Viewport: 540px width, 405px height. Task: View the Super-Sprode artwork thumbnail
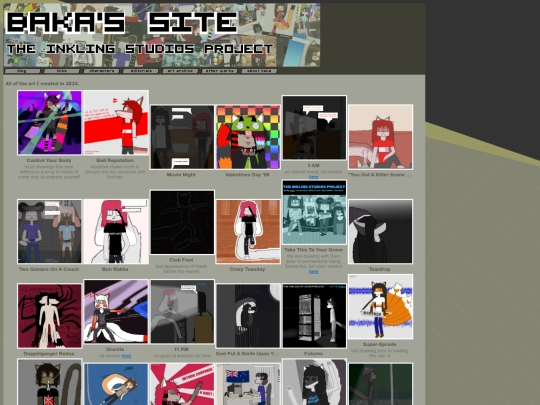(381, 307)
